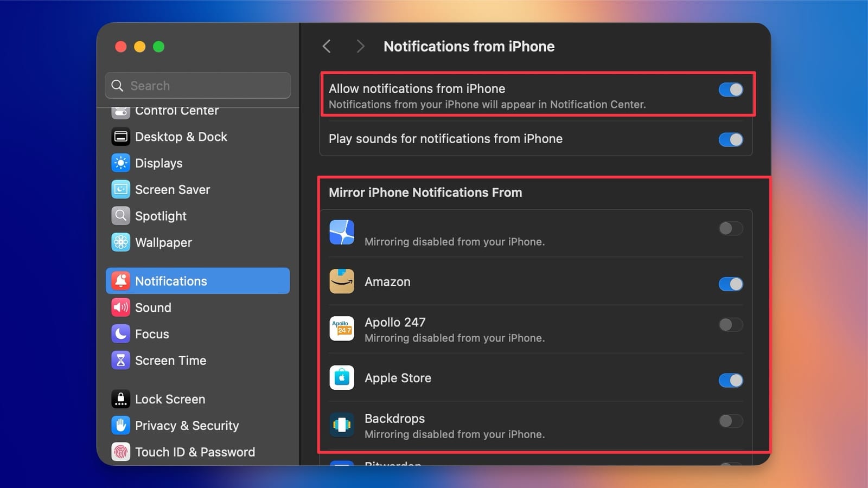The width and height of the screenshot is (868, 488).
Task: Open Wallpaper settings from the sidebar
Action: pos(121,242)
